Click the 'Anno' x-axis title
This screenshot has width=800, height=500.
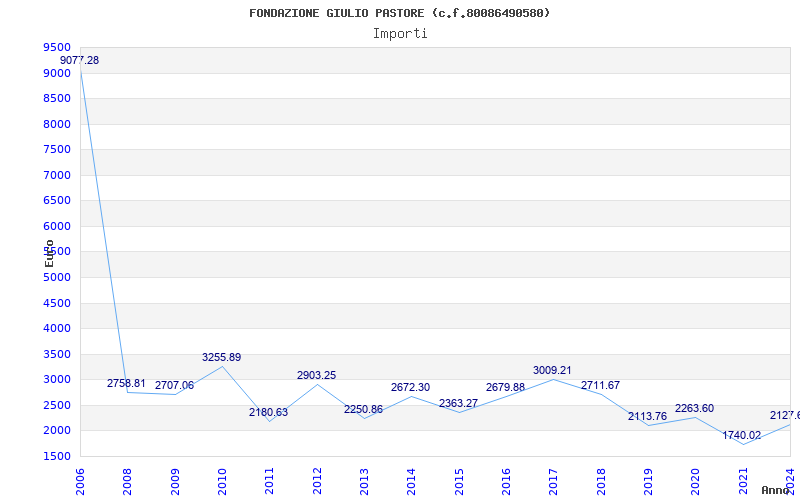pyautogui.click(x=776, y=490)
